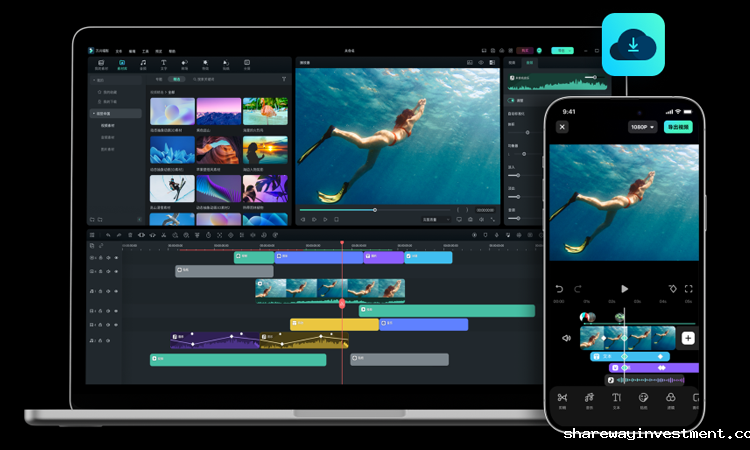Viewport: 750px width, 450px height.
Task: Open the text tool in phone toolbar
Action: (616, 398)
